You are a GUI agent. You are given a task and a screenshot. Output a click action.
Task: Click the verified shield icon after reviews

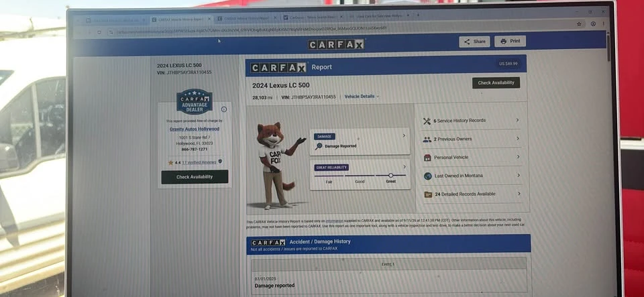click(x=220, y=162)
